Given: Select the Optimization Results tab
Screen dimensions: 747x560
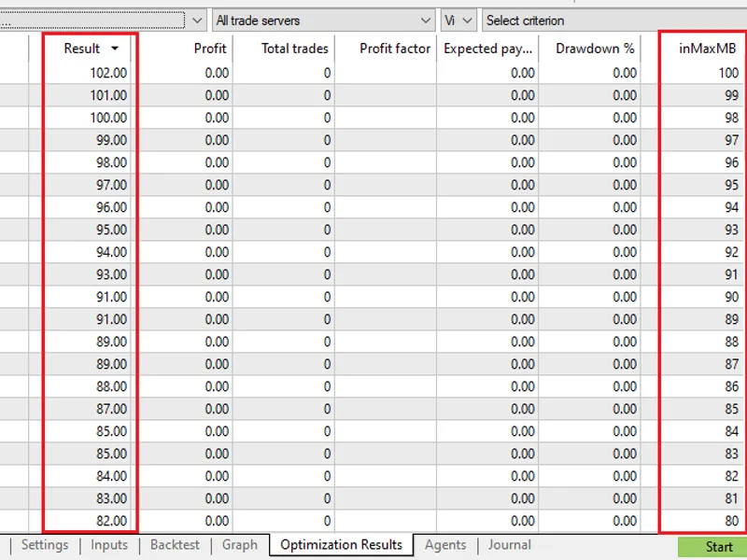Looking at the screenshot, I should (341, 545).
